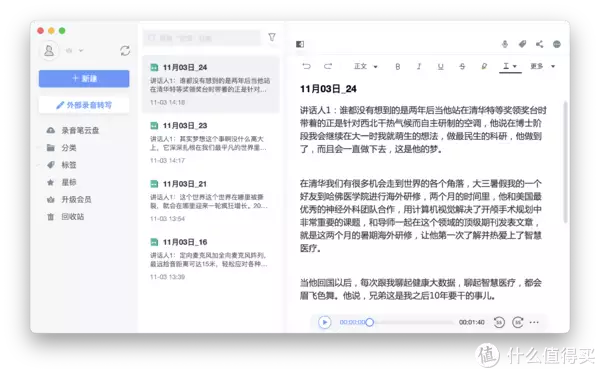The image size is (600, 373).
Task: Open the 正文 paragraph style dropdown
Action: (x=365, y=66)
